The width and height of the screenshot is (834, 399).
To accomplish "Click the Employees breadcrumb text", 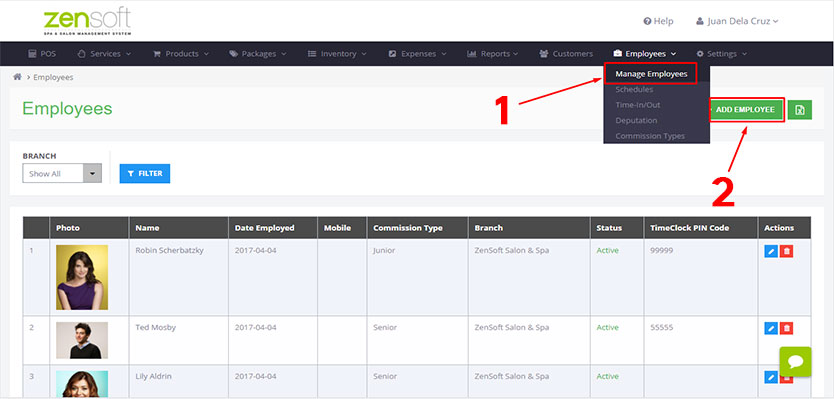I will tap(53, 77).
